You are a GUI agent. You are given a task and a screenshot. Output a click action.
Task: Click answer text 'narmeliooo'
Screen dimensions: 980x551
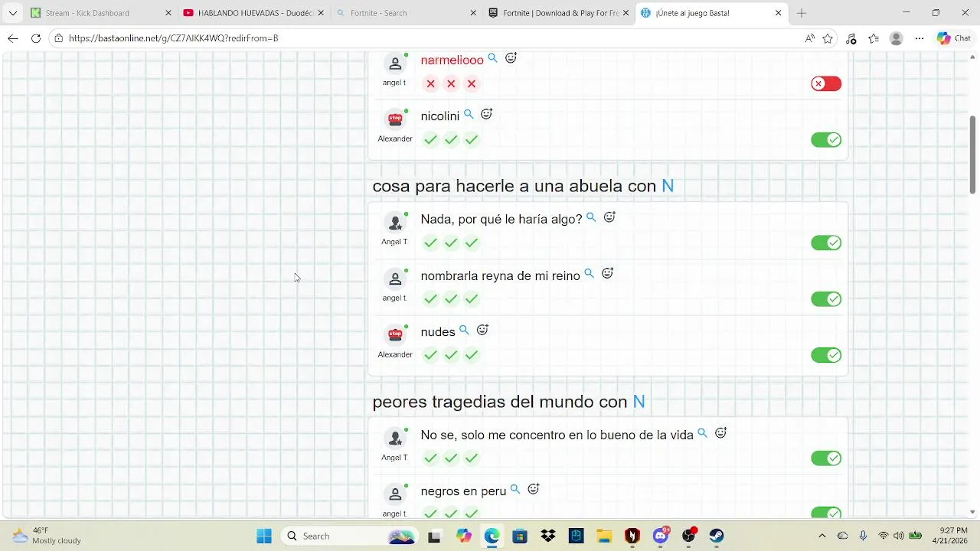pyautogui.click(x=452, y=60)
